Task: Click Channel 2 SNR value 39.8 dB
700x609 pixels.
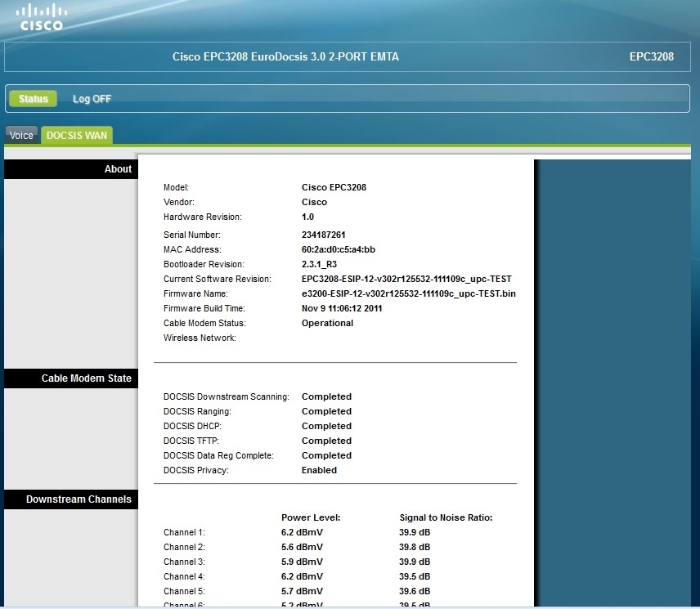Action: [415, 547]
